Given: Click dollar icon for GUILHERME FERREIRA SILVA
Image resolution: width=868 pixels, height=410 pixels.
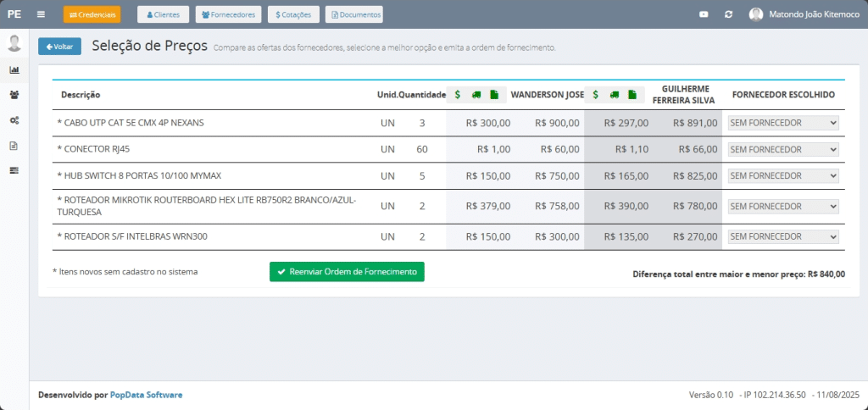Looking at the screenshot, I should click(595, 95).
